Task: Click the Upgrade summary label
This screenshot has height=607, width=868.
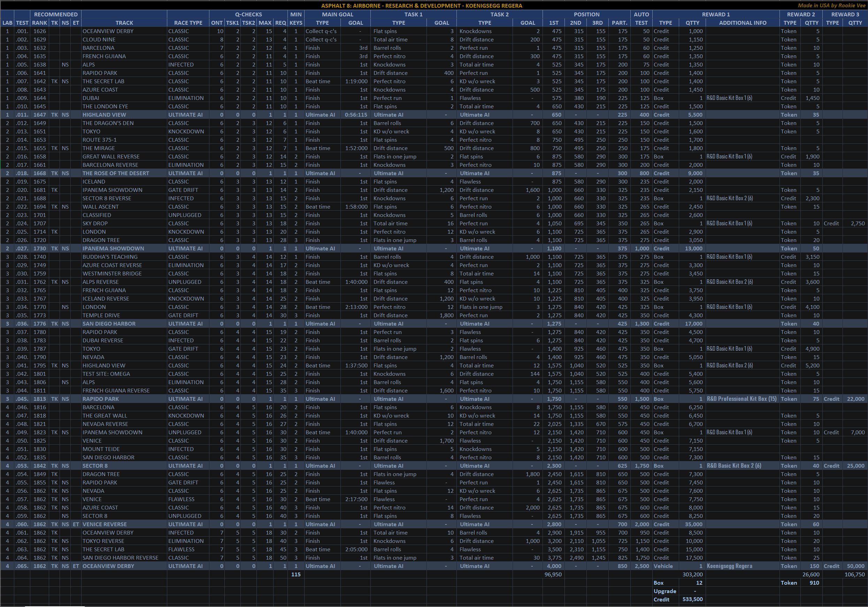Action: [x=665, y=591]
